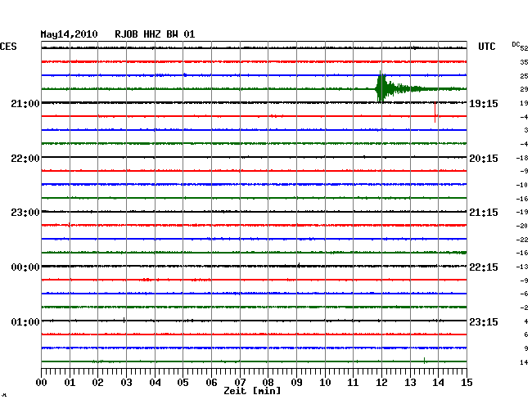Click the DC offset value 52

click(x=524, y=48)
